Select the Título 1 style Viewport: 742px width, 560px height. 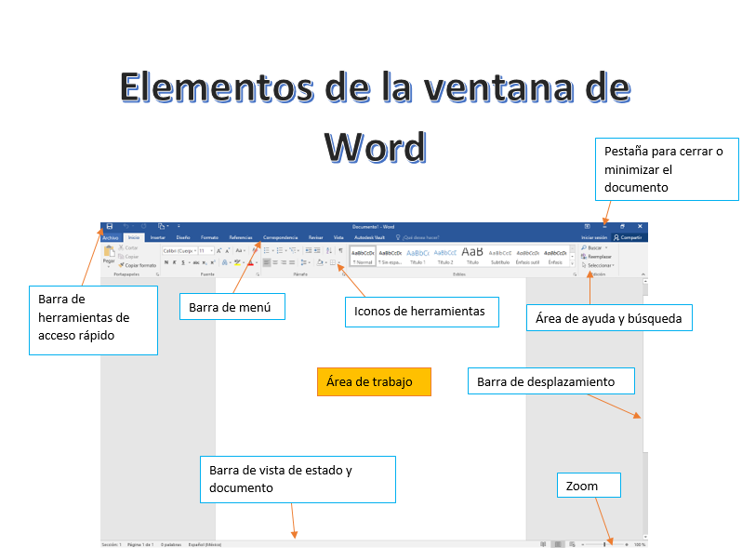pyautogui.click(x=417, y=256)
